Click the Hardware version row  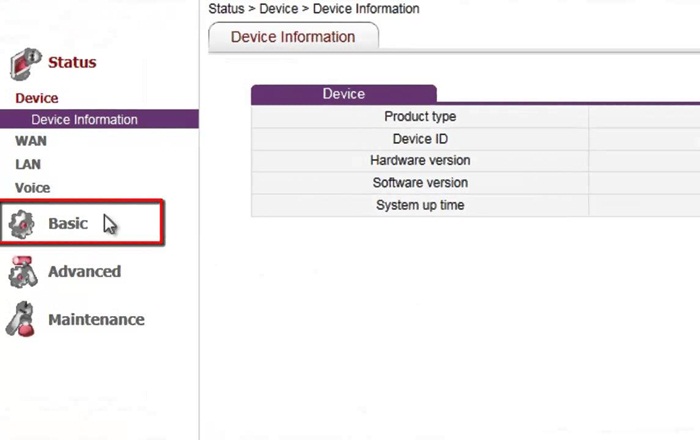pyautogui.click(x=475, y=161)
